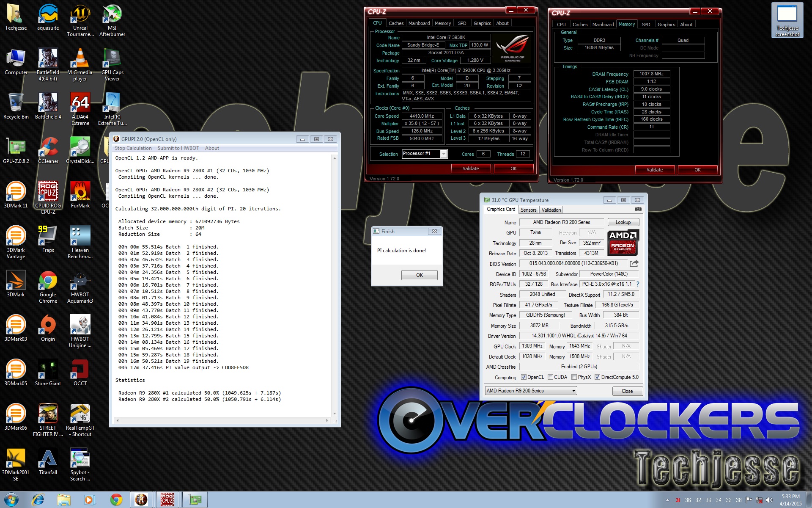The height and width of the screenshot is (508, 812).
Task: Open RealTempGT shortcut icon
Action: (x=80, y=421)
